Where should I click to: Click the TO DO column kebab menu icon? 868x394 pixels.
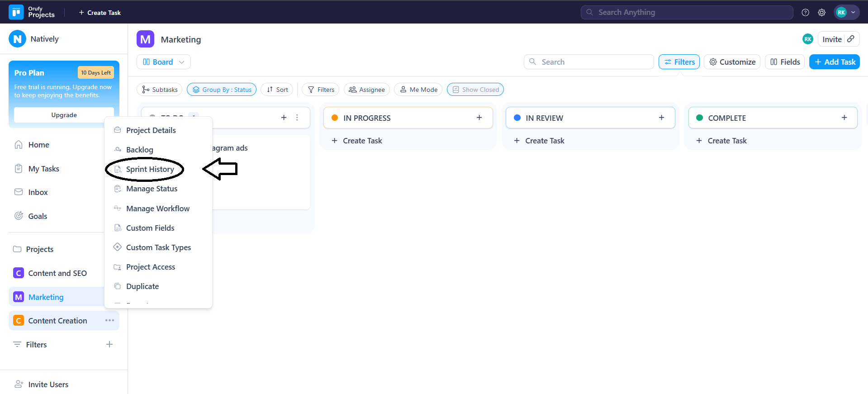click(x=297, y=118)
